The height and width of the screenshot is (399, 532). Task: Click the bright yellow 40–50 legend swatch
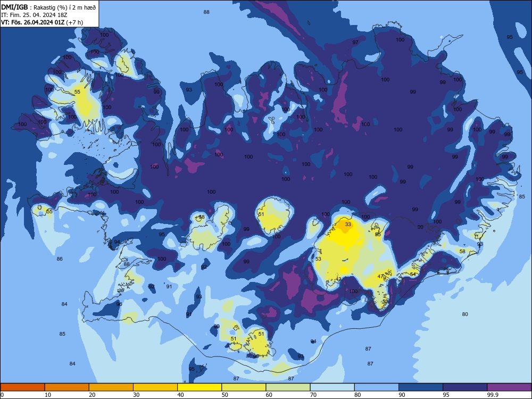(x=199, y=387)
